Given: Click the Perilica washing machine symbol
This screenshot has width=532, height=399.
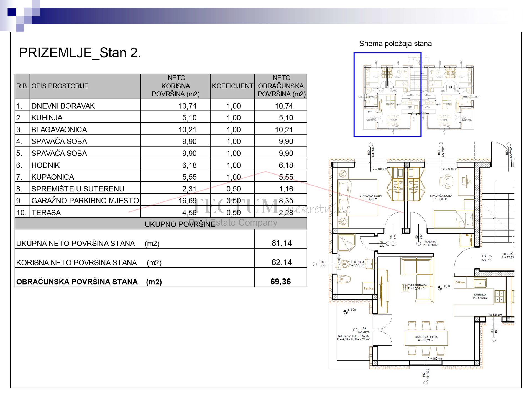Looking at the screenshot, I should pos(368,288).
